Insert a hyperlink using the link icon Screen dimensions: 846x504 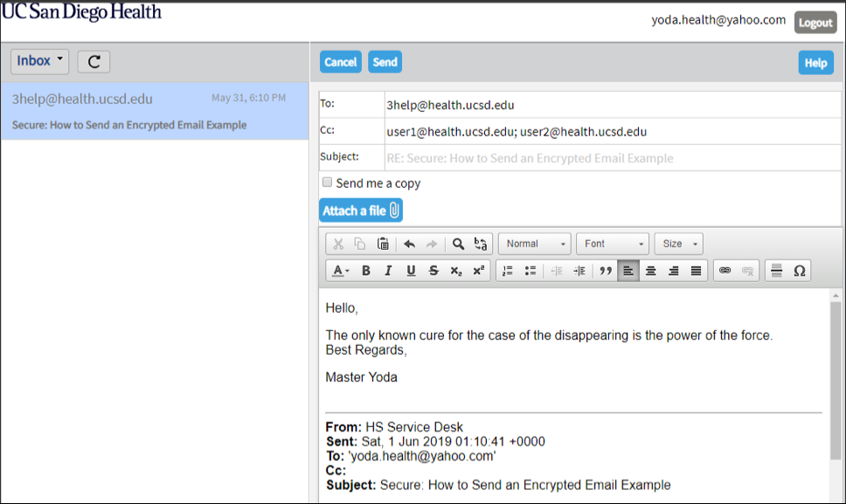tap(725, 271)
